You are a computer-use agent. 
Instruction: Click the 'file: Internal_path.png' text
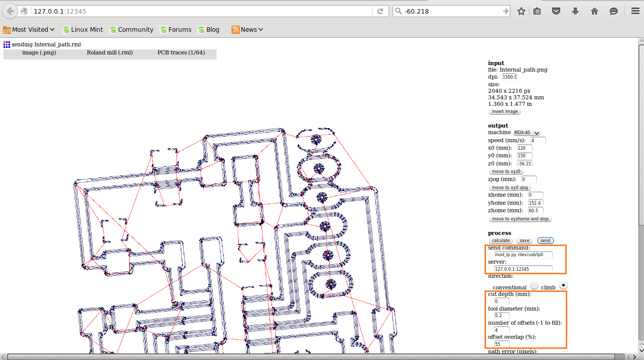pos(518,70)
